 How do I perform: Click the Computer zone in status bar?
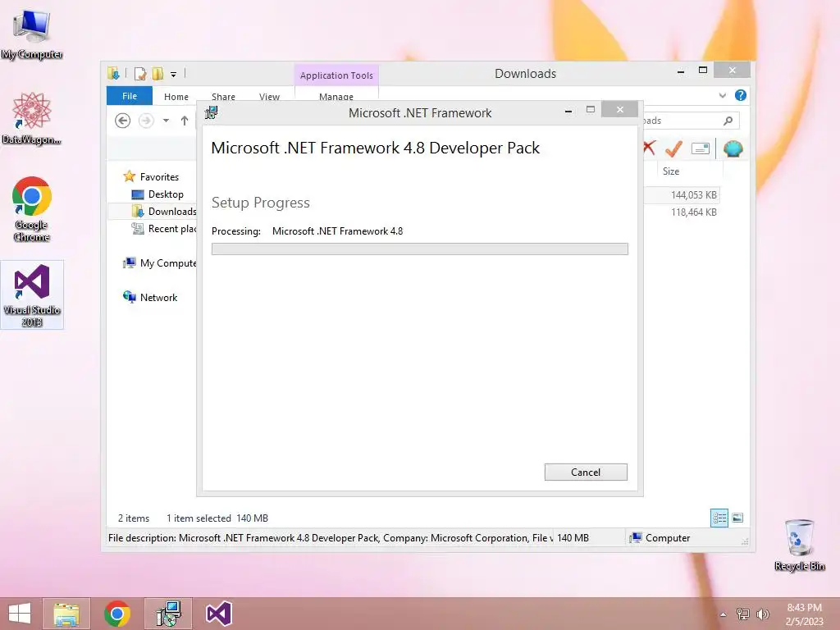coord(660,538)
